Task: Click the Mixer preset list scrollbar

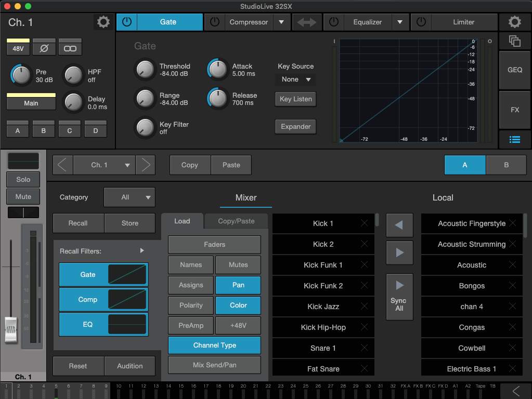Action: pyautogui.click(x=377, y=220)
